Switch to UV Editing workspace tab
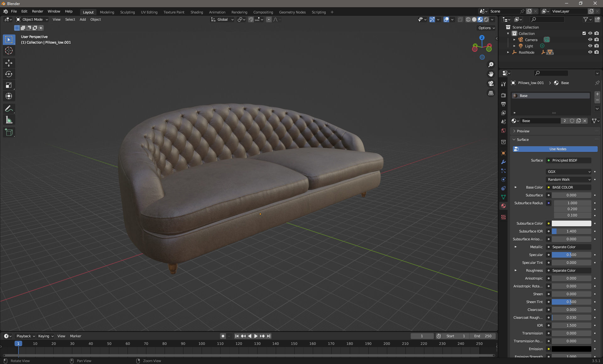603x364 pixels. pos(149,12)
